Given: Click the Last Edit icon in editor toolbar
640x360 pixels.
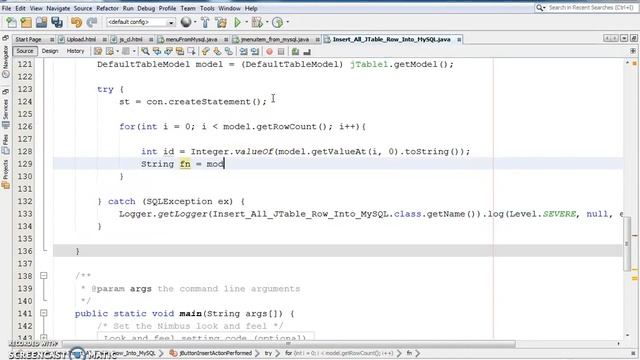Looking at the screenshot, I should (x=98, y=51).
